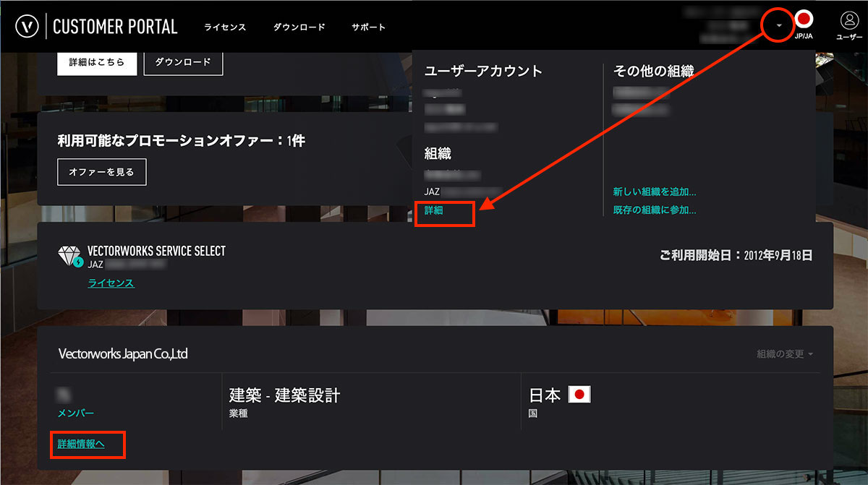This screenshot has height=485, width=868.
Task: Expand the account dropdown arrow in header
Action: tap(779, 26)
